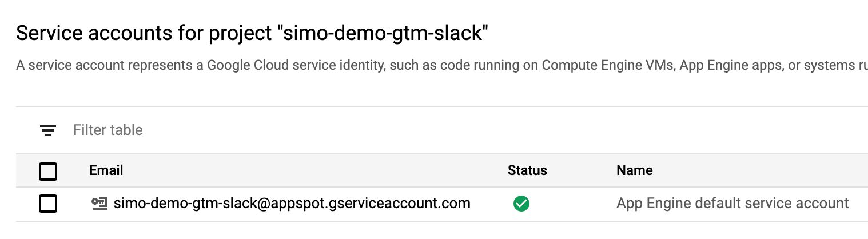Click the Service accounts for project heading
This screenshot has width=868, height=239.
pos(252,34)
